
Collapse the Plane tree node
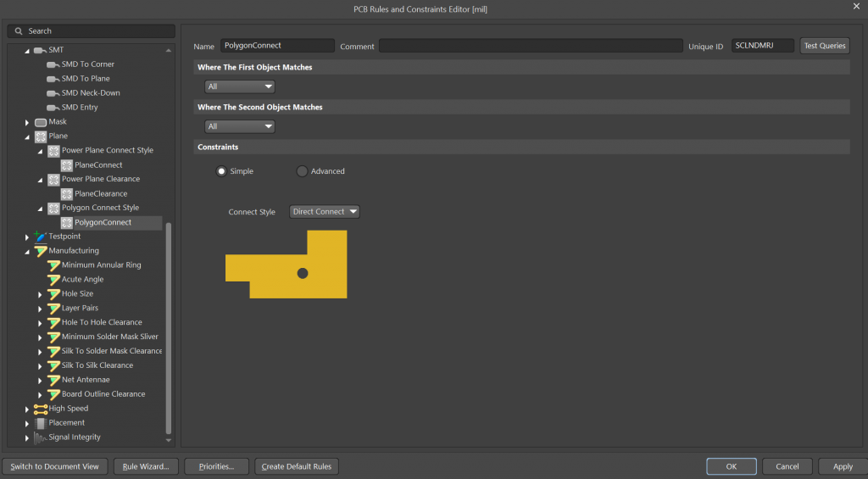(27, 136)
